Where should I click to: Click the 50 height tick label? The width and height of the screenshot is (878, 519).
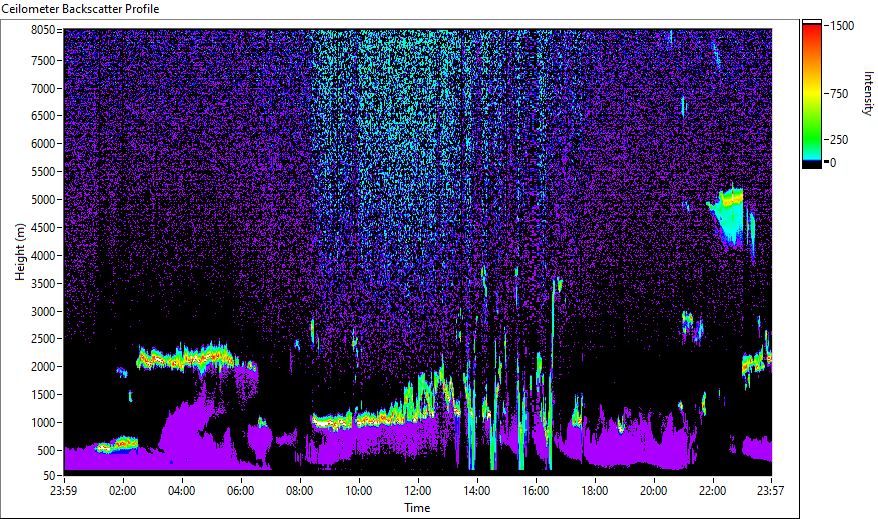[x=49, y=476]
